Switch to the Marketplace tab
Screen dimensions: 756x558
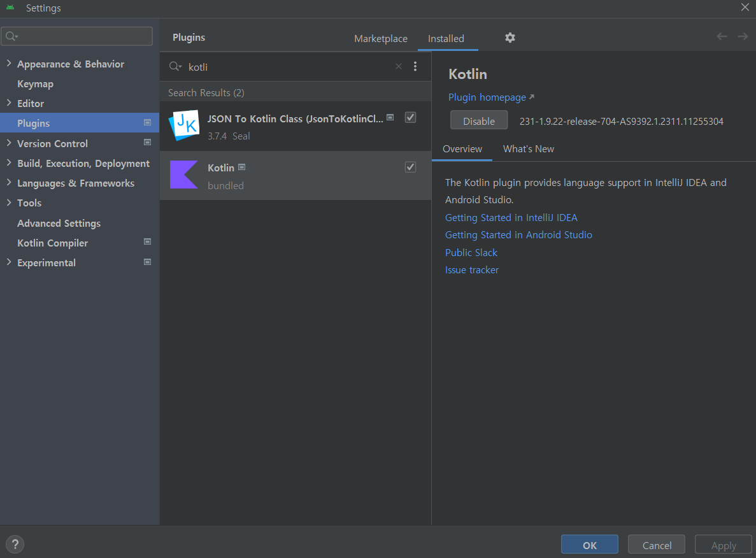(x=380, y=39)
